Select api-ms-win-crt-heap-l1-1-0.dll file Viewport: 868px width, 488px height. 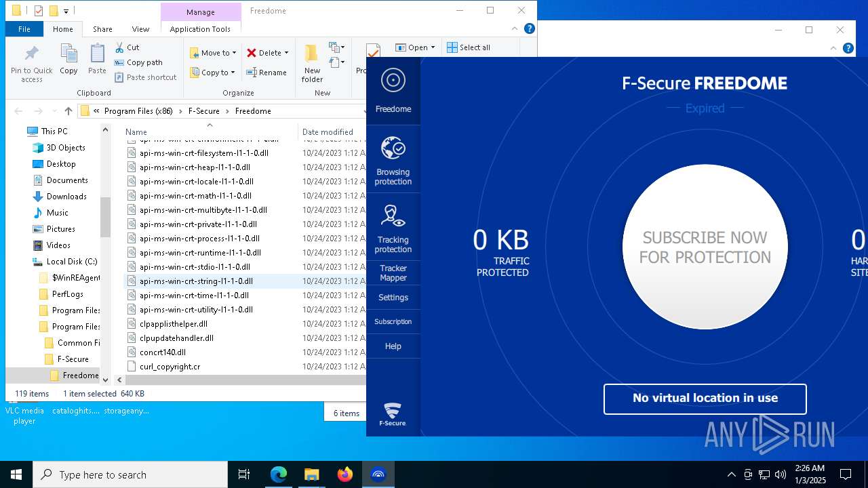point(195,167)
